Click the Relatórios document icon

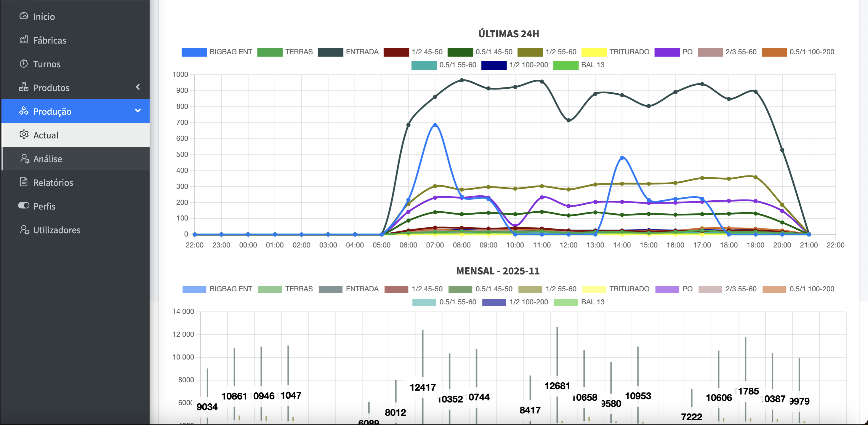tap(24, 182)
